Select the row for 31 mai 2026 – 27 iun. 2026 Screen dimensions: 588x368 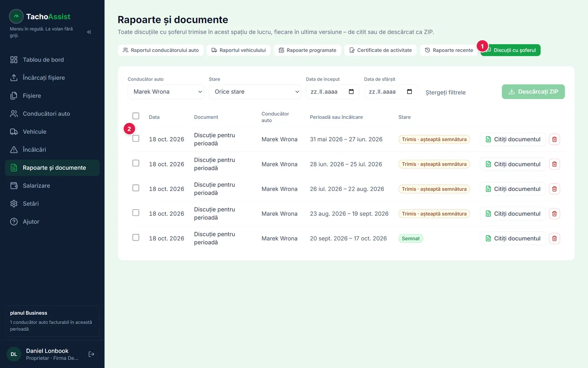[x=136, y=139]
